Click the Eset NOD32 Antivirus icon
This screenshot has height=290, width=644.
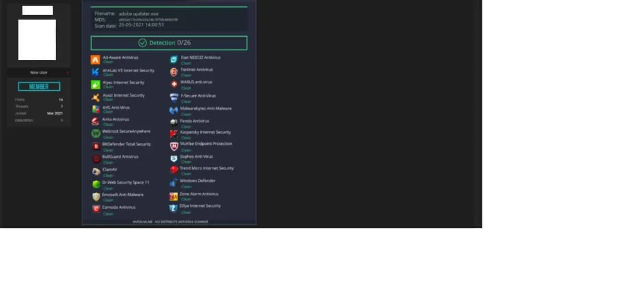click(x=174, y=60)
